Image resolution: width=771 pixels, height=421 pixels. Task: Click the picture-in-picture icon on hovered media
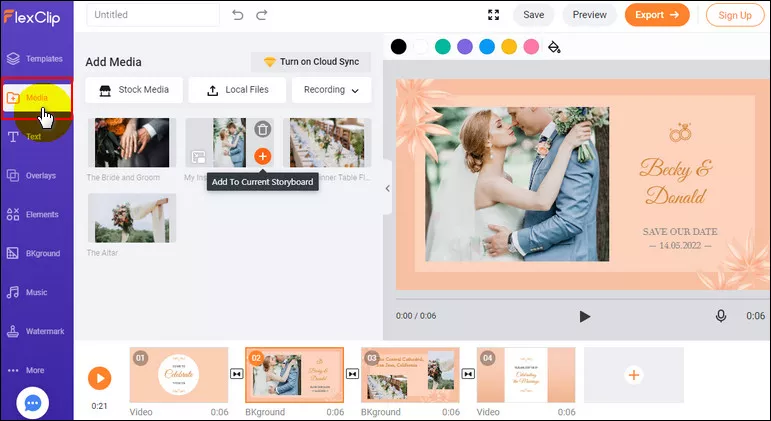pos(199,157)
